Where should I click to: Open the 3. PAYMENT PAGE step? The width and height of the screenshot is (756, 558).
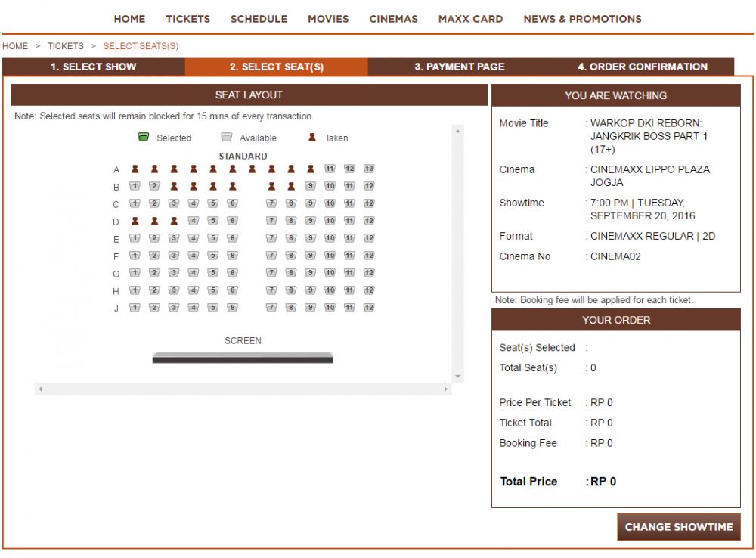coord(459,67)
